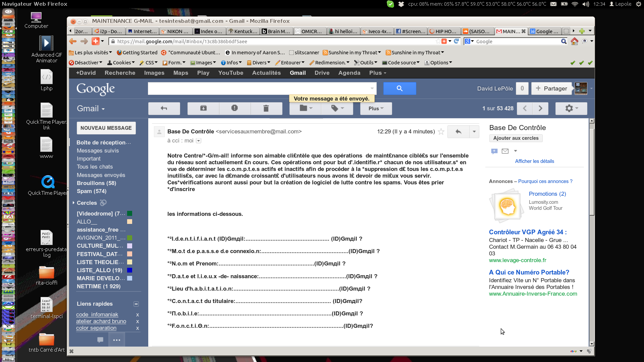Star the Base De Contrôle message
Screen dimensions: 644x362
tap(441, 132)
